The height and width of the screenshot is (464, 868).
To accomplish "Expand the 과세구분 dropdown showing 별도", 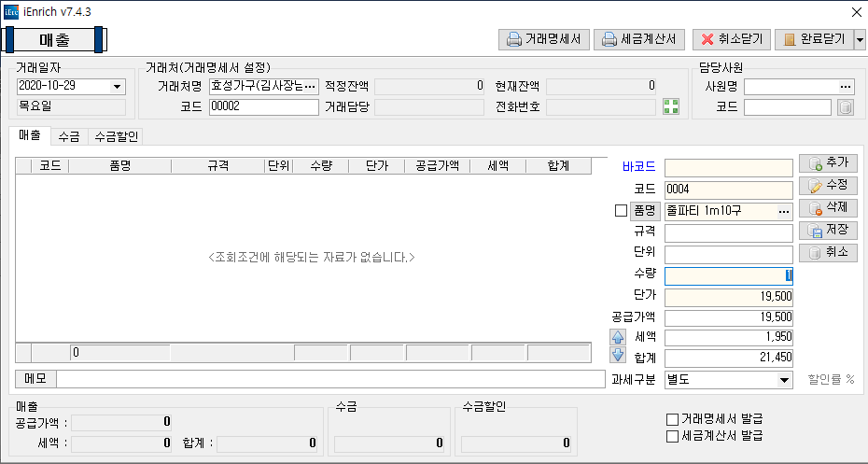I will [783, 380].
